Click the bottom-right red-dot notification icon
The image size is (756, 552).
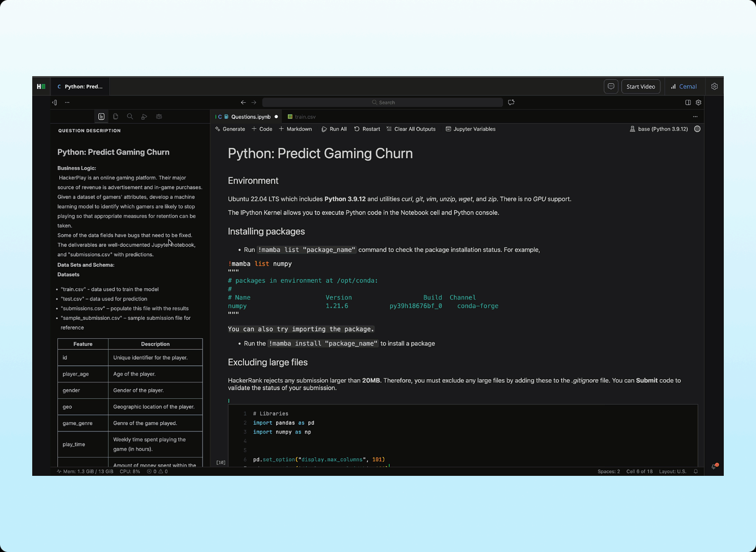click(x=715, y=466)
